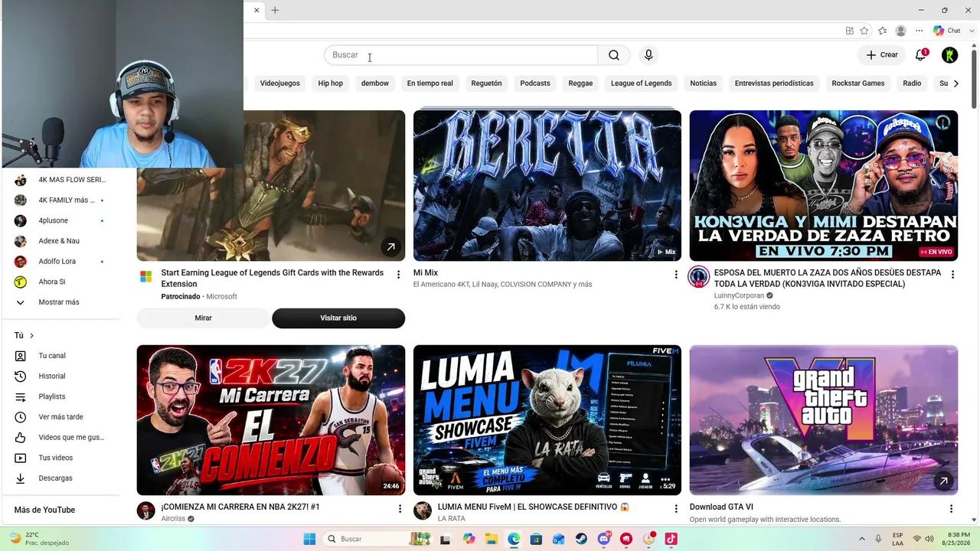Open options for ESPOSA DEL MUERTO video
The width and height of the screenshot is (980, 551).
click(x=952, y=275)
